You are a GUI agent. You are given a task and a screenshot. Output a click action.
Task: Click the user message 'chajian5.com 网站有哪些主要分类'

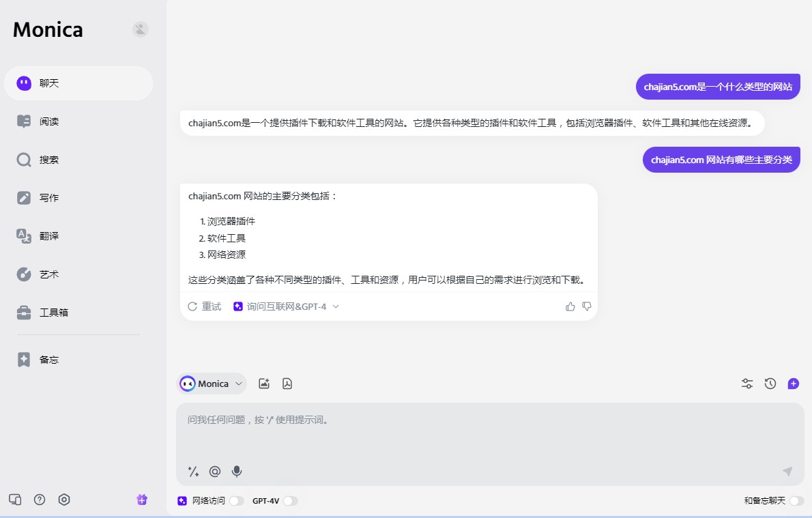(x=721, y=160)
